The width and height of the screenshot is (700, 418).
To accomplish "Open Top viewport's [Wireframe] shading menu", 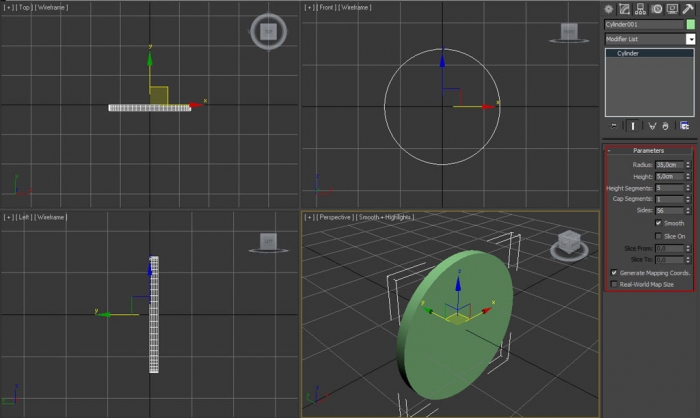I will click(51, 8).
